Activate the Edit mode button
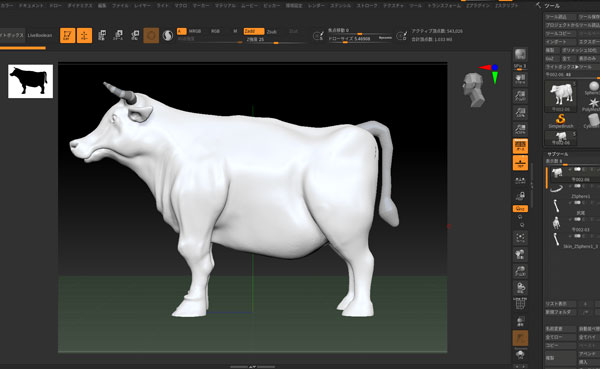600x369 pixels. point(68,36)
